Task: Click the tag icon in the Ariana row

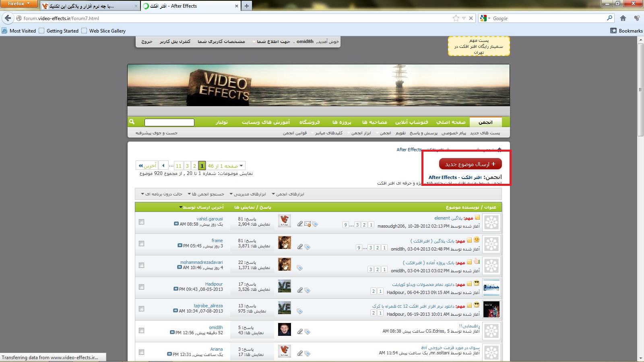Action: [x=307, y=353]
